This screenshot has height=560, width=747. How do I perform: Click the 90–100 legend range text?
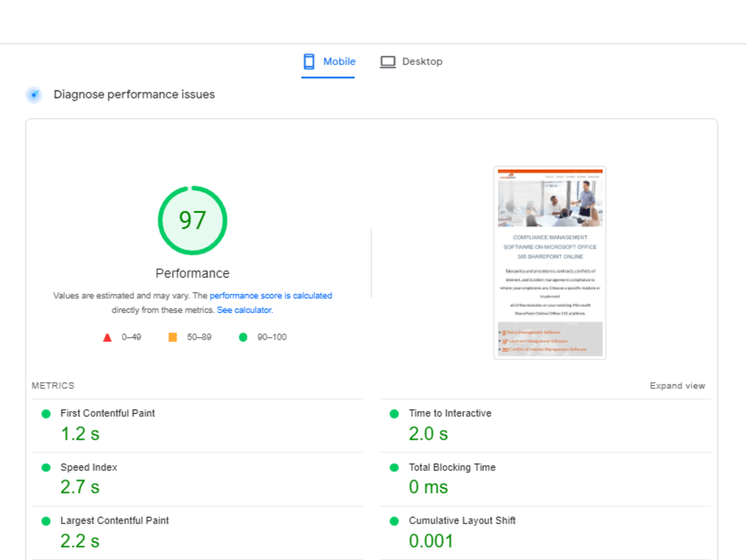(272, 337)
